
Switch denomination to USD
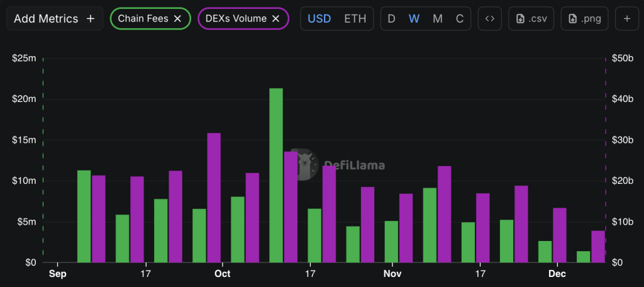point(319,19)
